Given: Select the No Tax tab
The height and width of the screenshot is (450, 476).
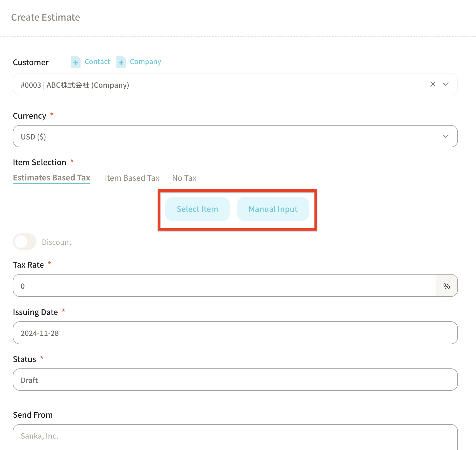Looking at the screenshot, I should 184,178.
